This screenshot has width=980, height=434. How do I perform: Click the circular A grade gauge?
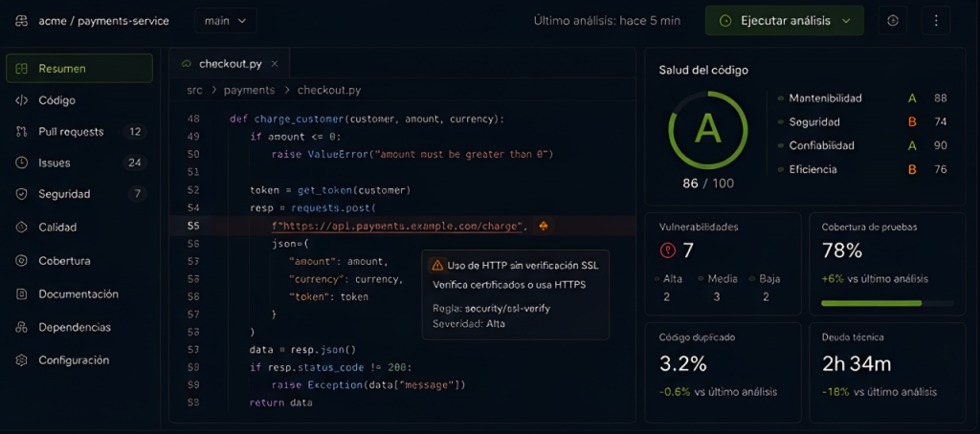coord(708,131)
